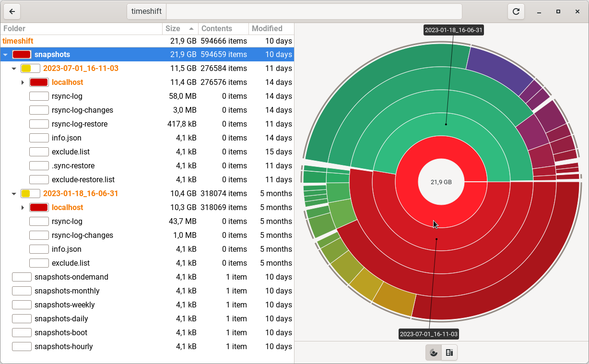
Task: Sort by the Size column header
Action: 180,29
